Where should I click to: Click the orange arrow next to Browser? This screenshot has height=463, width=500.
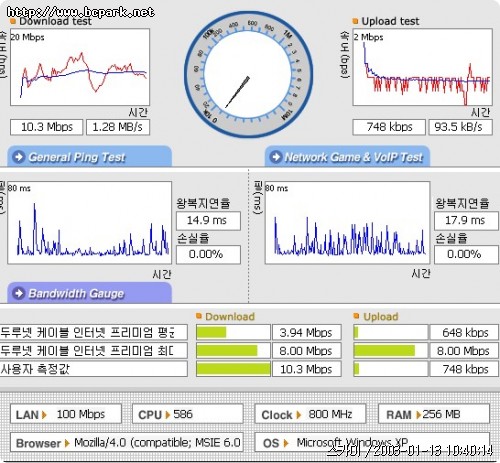[67, 443]
